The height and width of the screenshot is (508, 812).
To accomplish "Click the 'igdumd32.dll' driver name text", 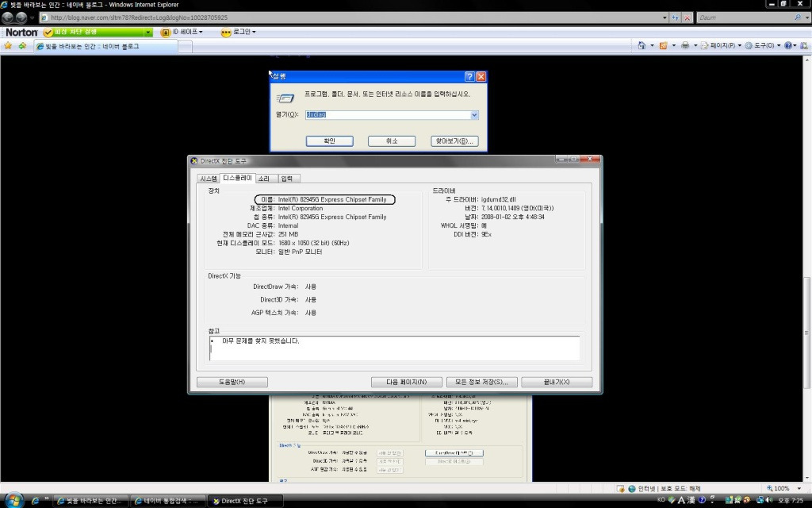I will pos(498,199).
